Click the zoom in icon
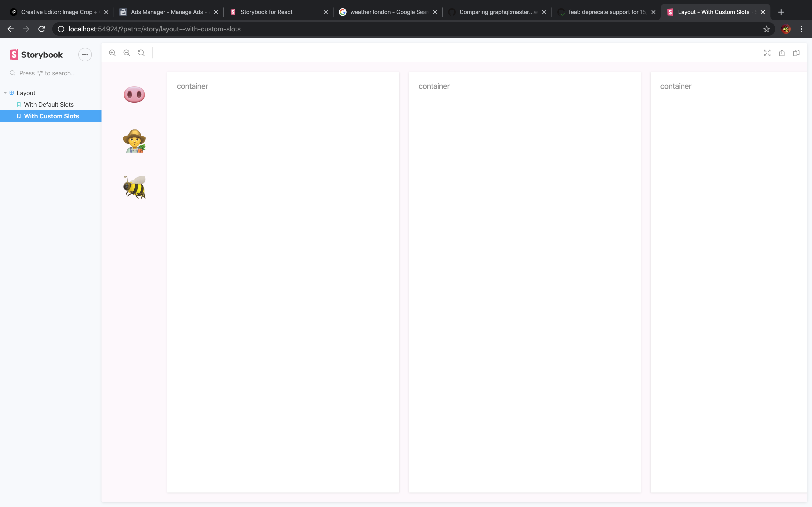812x507 pixels. pyautogui.click(x=112, y=53)
